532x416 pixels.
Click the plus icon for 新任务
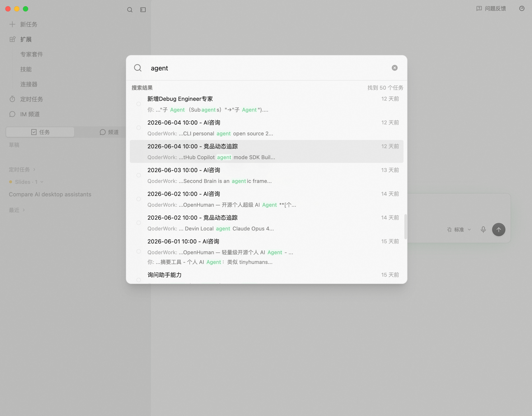point(12,24)
